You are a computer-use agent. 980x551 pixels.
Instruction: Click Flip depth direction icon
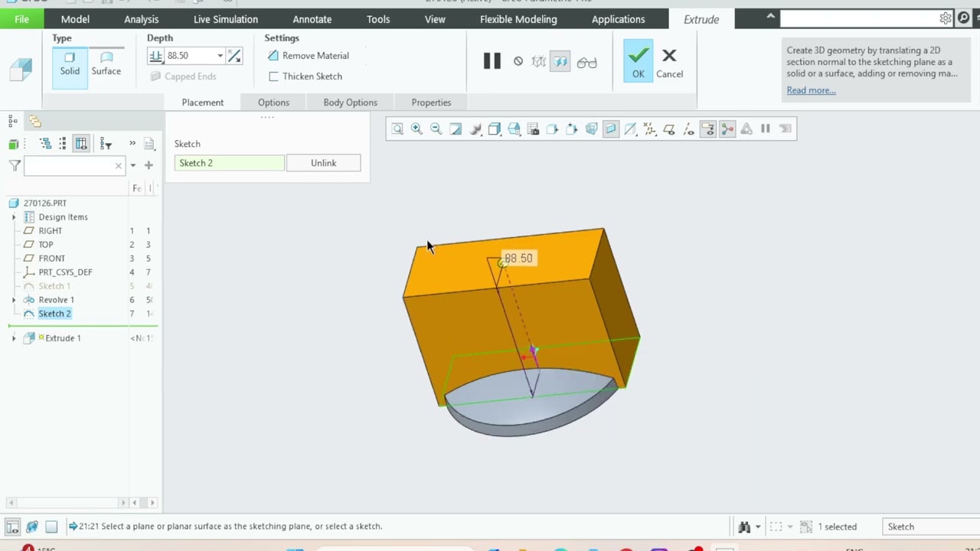coord(234,56)
